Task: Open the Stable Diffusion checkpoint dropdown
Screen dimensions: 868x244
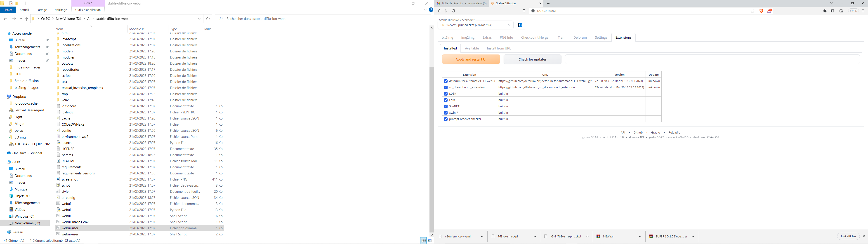Action: (475, 25)
